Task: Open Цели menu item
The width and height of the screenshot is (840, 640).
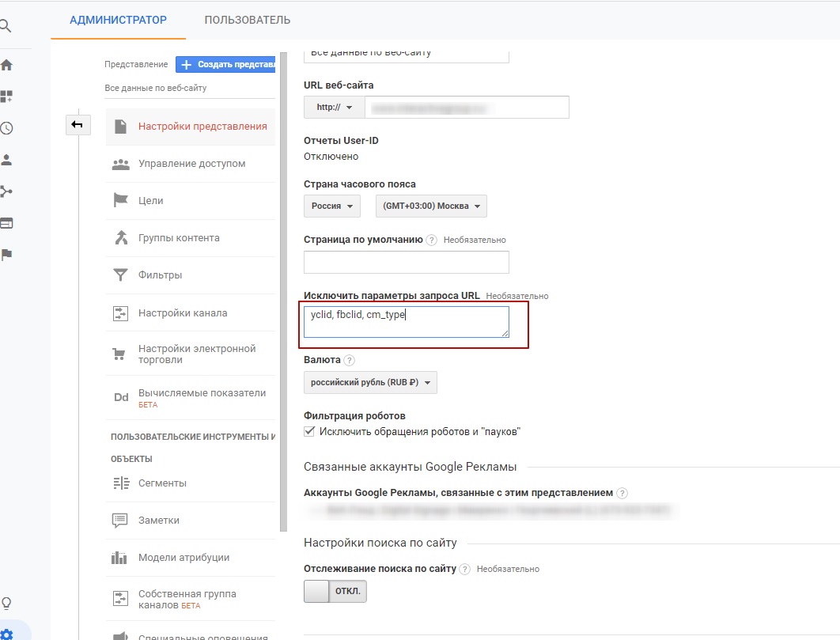Action: 191,200
